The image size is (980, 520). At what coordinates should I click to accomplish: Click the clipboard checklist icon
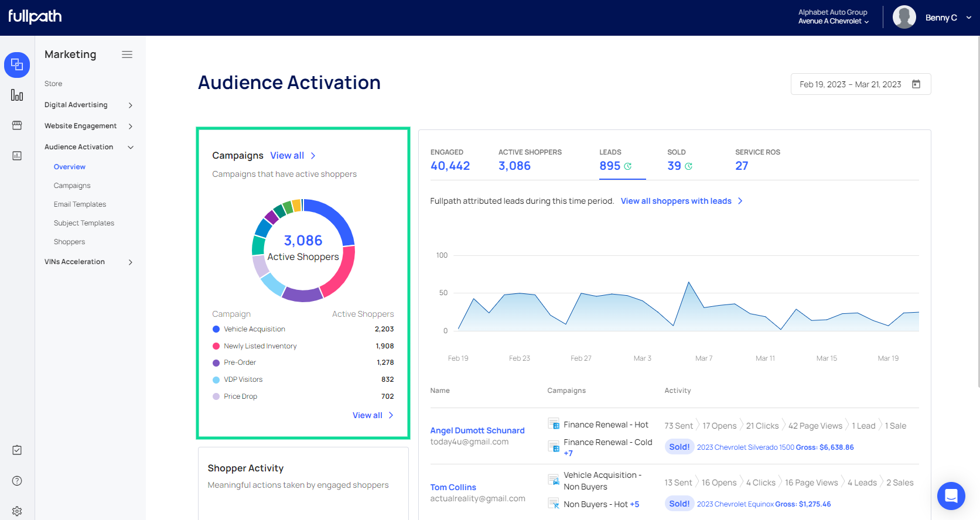pos(17,450)
